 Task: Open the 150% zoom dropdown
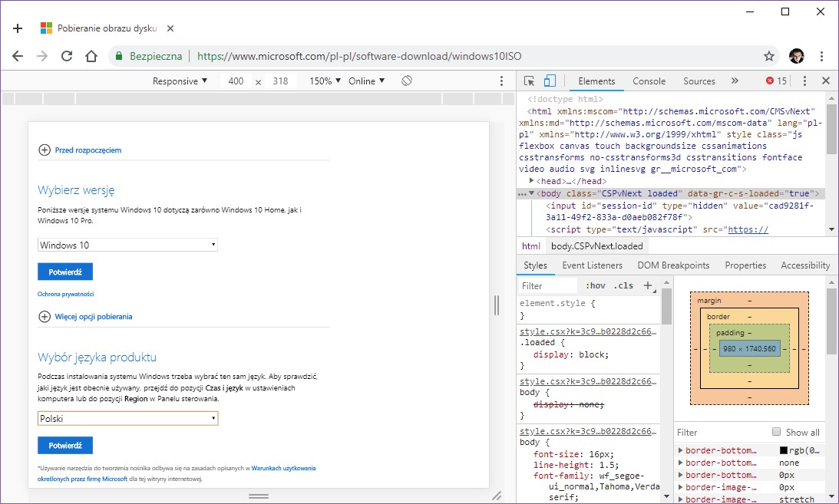click(325, 81)
